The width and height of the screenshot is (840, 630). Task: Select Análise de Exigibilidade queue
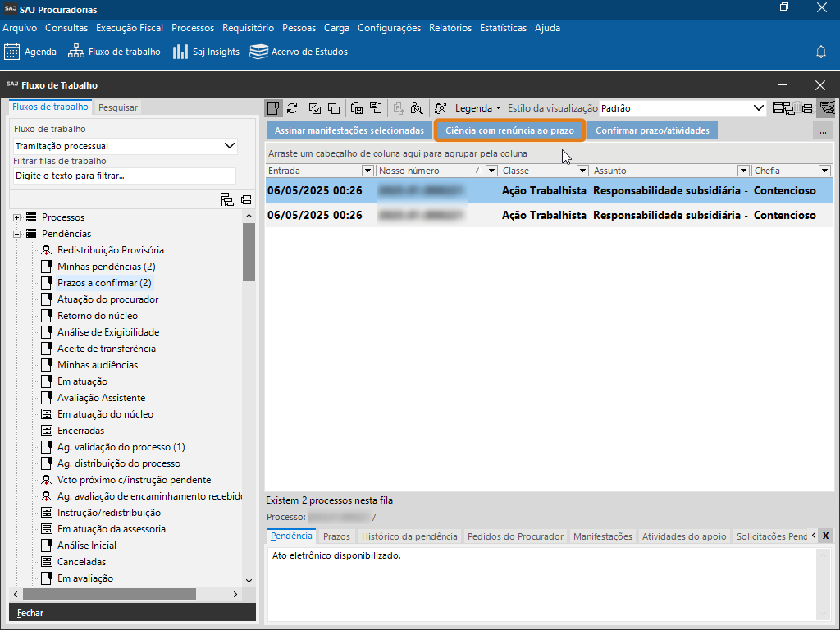click(x=108, y=332)
